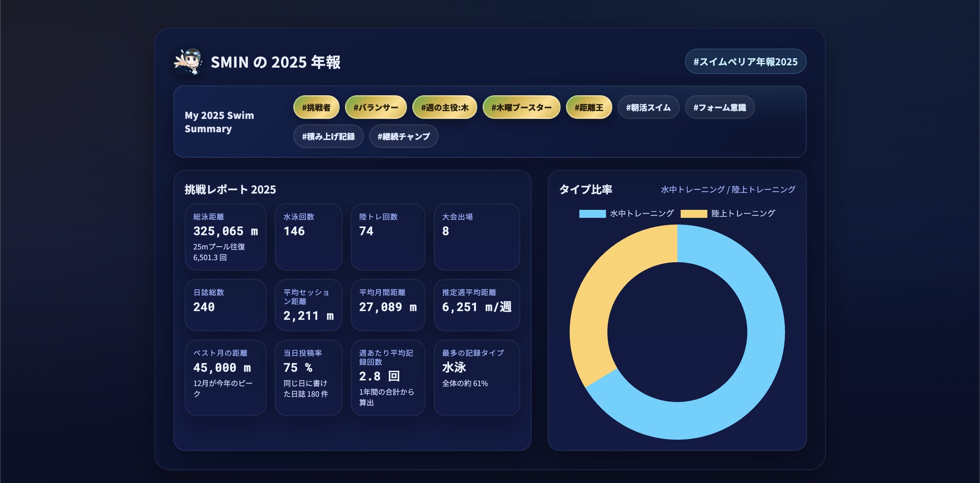Click the swimmer avatar icon
The image size is (980, 483).
point(188,62)
